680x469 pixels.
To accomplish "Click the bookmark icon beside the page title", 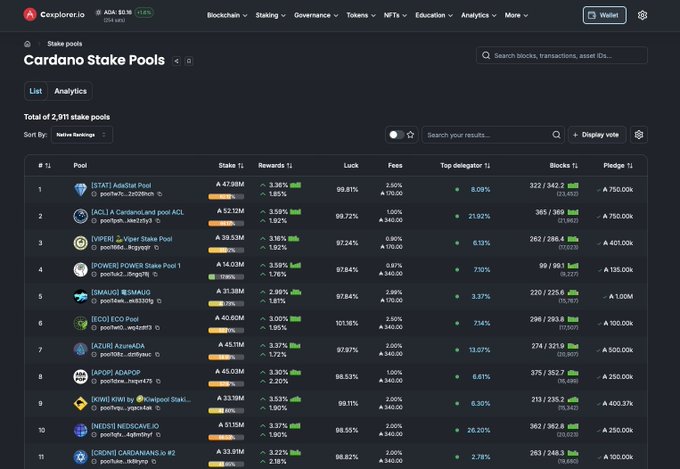I will 189,61.
